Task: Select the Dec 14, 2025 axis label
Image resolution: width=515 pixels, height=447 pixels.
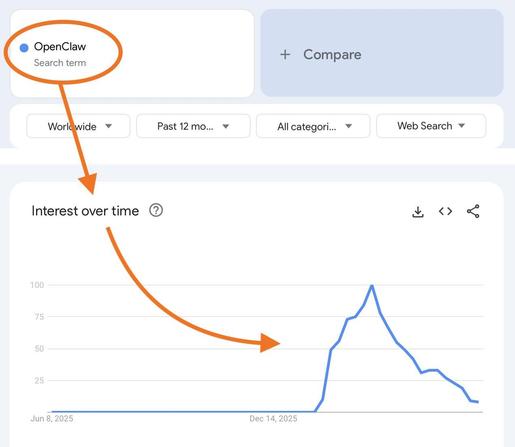Action: [273, 419]
